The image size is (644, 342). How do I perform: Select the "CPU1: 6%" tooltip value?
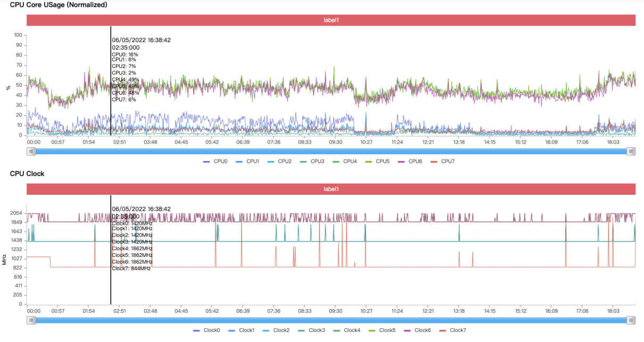(123, 60)
